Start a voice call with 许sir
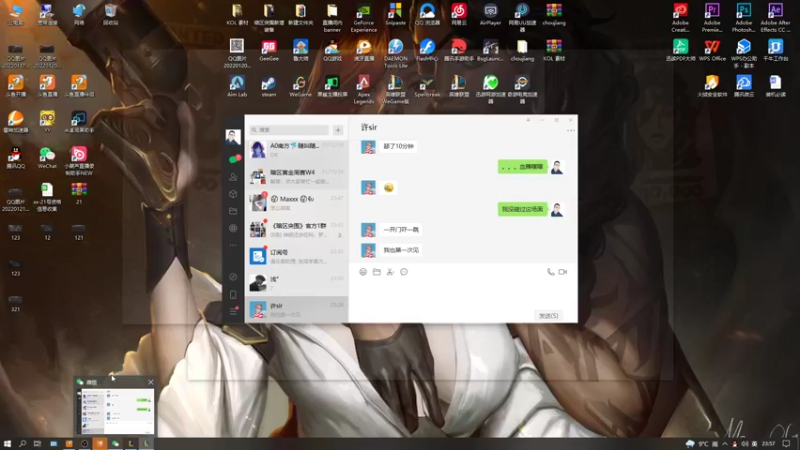Screen dimensions: 800x450 551,272
